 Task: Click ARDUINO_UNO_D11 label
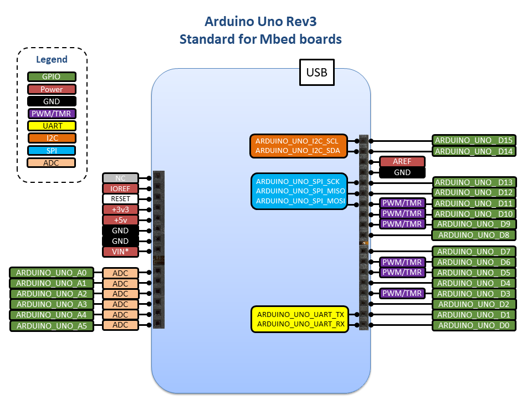click(474, 203)
